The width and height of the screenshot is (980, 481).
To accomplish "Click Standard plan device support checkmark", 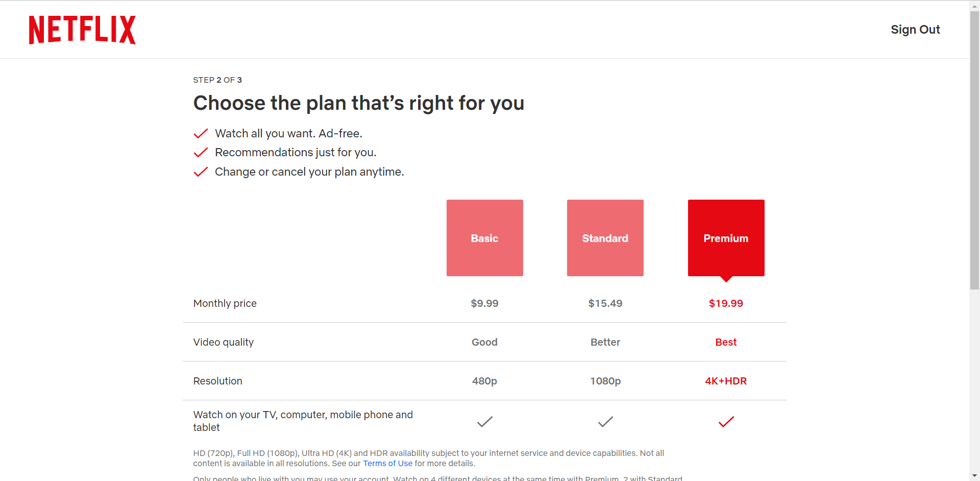I will coord(605,422).
